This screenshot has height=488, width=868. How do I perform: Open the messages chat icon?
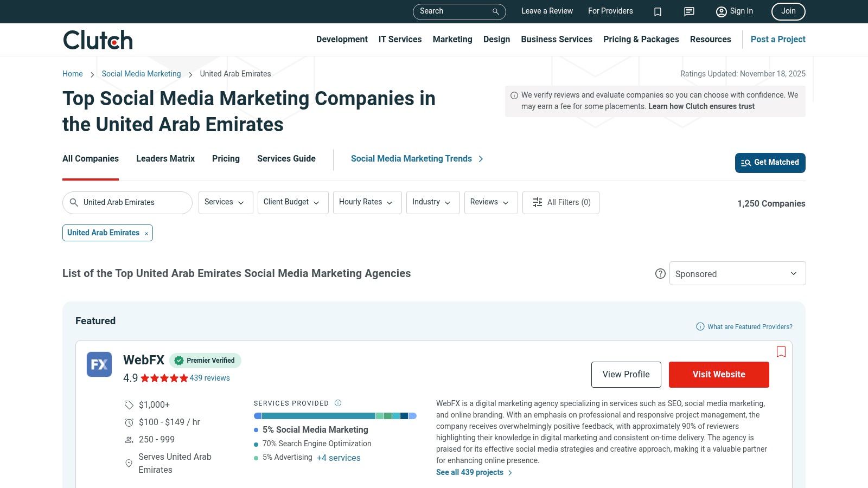coord(689,11)
